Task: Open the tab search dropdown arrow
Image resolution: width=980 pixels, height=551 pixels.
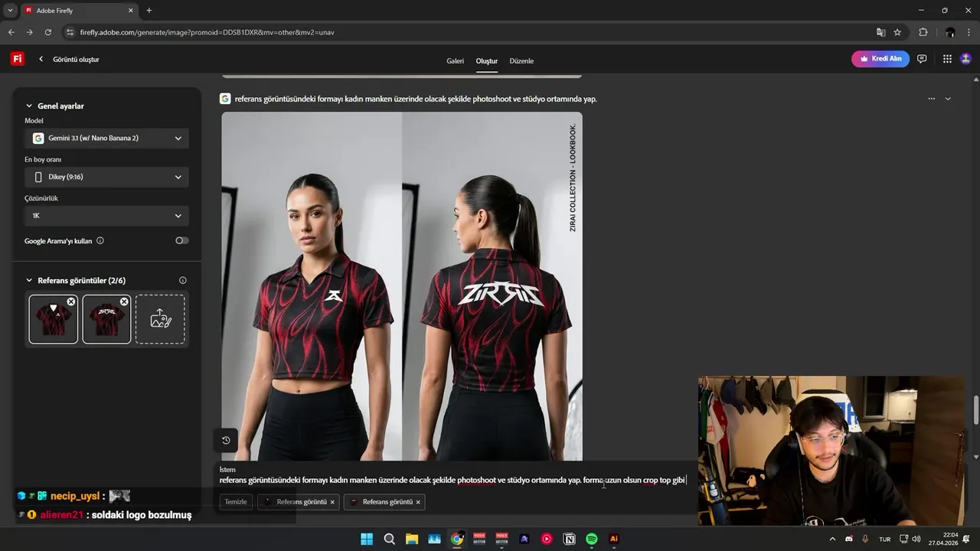Action: tap(10, 11)
